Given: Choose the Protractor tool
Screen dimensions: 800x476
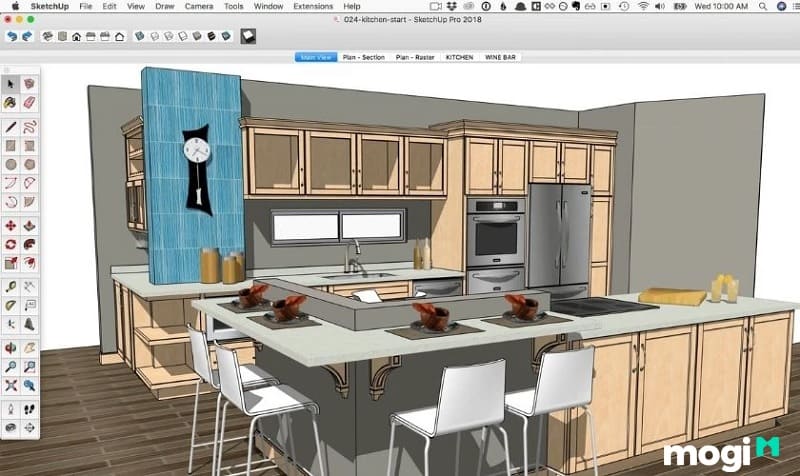Looking at the screenshot, I should click(x=11, y=306).
